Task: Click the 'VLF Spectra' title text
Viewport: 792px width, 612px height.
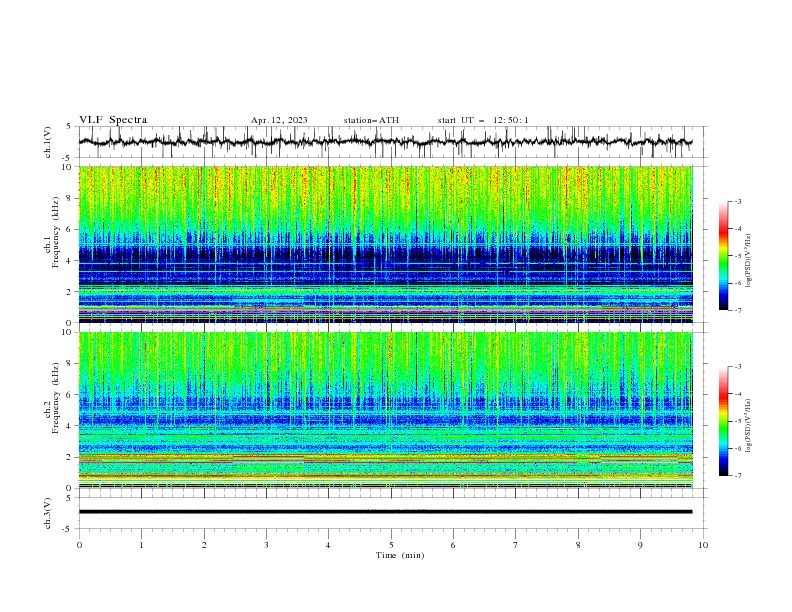Action: (113, 120)
